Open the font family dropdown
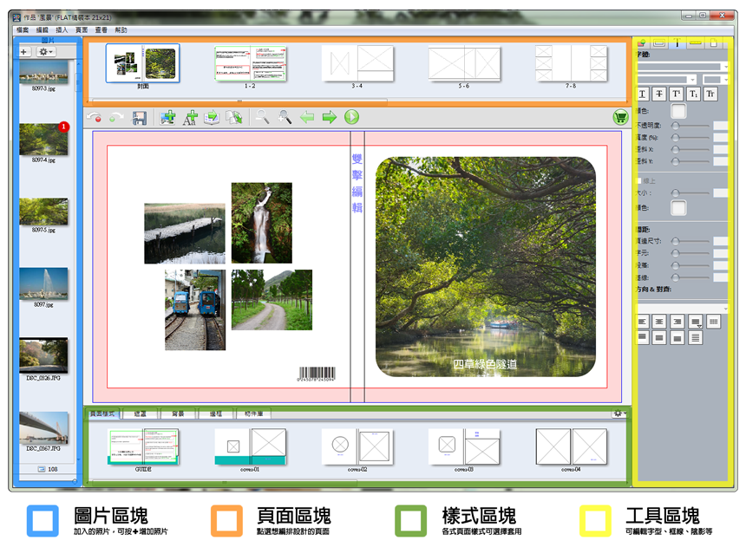 [x=683, y=67]
